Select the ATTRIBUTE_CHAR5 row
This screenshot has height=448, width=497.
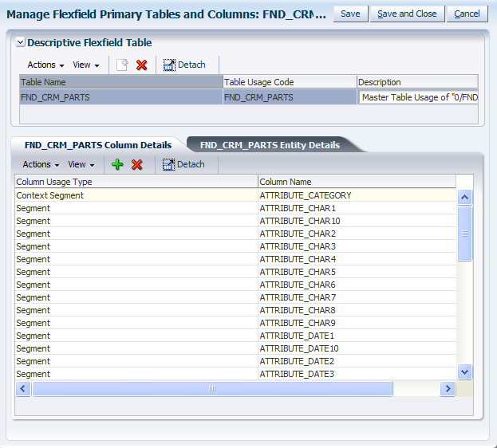[x=235, y=272]
